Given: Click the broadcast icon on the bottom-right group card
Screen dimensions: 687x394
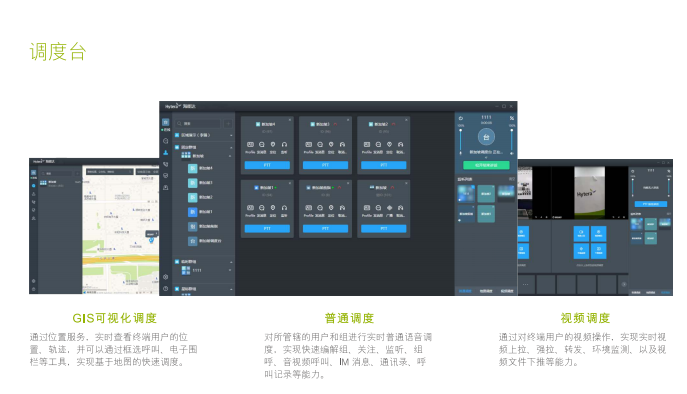Looking at the screenshot, I should pyautogui.click(x=390, y=208).
